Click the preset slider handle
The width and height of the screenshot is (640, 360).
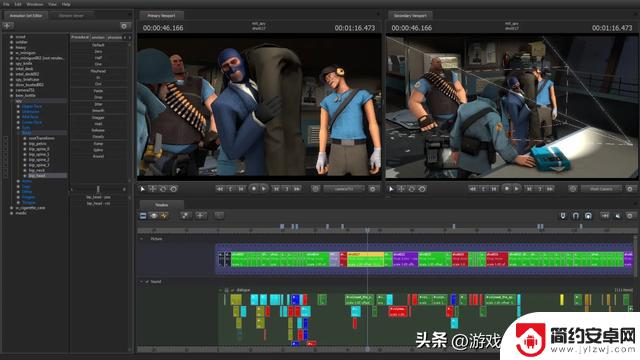click(98, 189)
